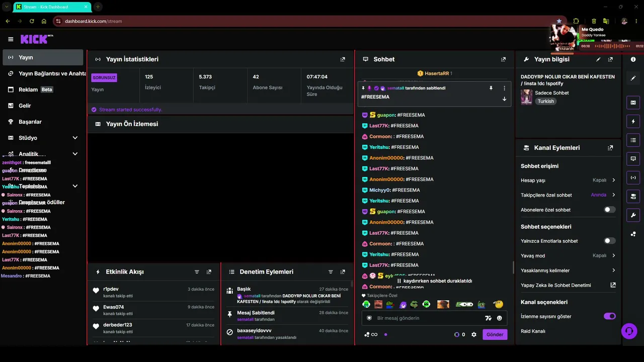Expand the Topluluk sidebar section
Image resolution: width=644 pixels, height=362 pixels.
(x=75, y=186)
